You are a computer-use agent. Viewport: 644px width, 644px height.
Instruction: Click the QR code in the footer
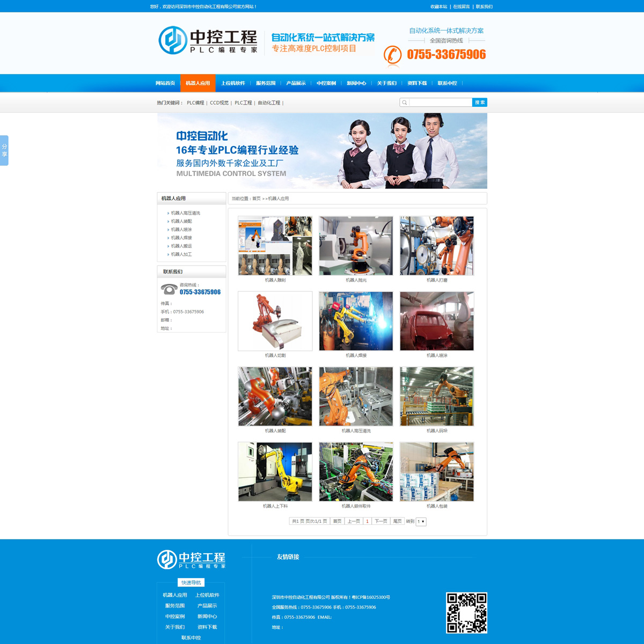[466, 612]
